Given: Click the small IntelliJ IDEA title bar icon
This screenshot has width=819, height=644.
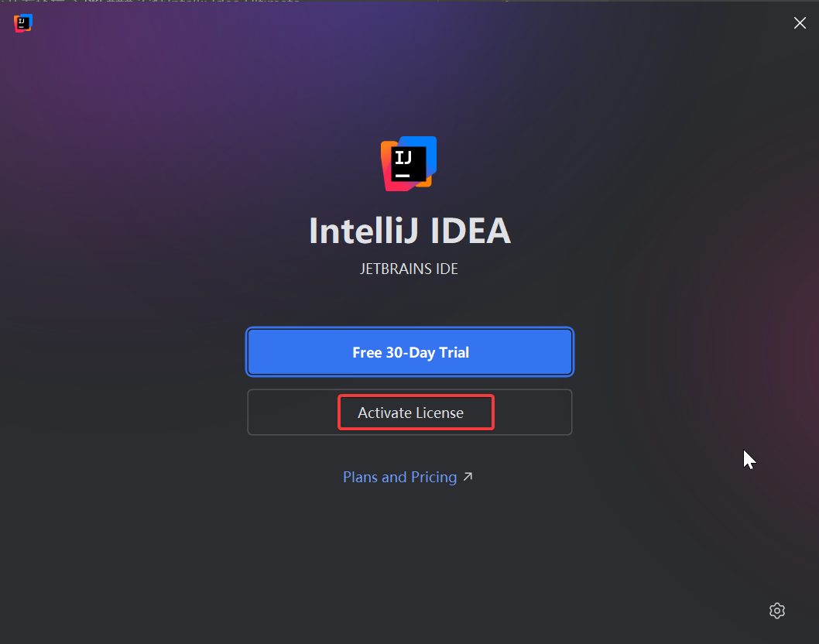Looking at the screenshot, I should 23,23.
